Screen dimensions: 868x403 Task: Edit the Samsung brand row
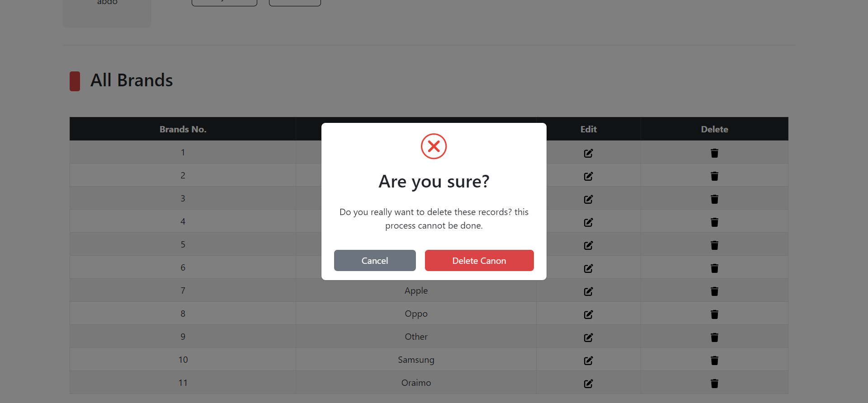[x=588, y=361]
